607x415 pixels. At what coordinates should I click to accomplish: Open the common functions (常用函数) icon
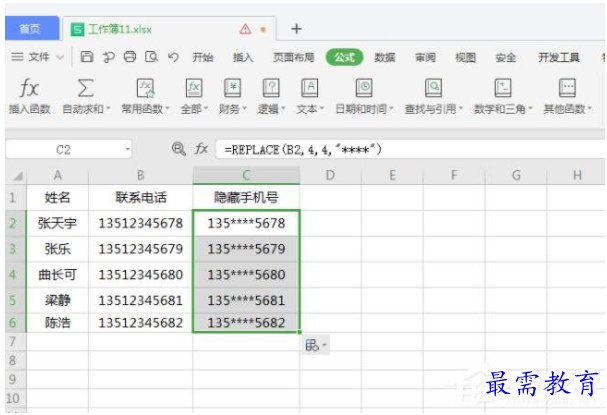pyautogui.click(x=146, y=88)
